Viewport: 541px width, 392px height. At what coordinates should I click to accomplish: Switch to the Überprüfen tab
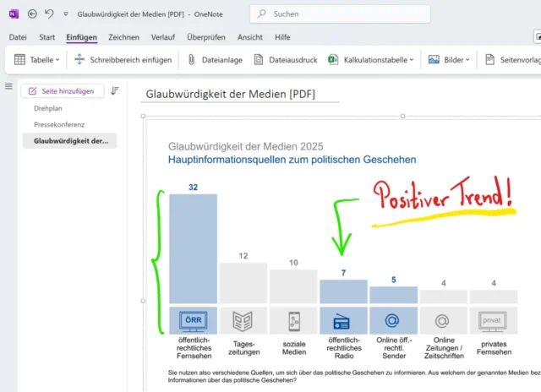[x=206, y=37]
